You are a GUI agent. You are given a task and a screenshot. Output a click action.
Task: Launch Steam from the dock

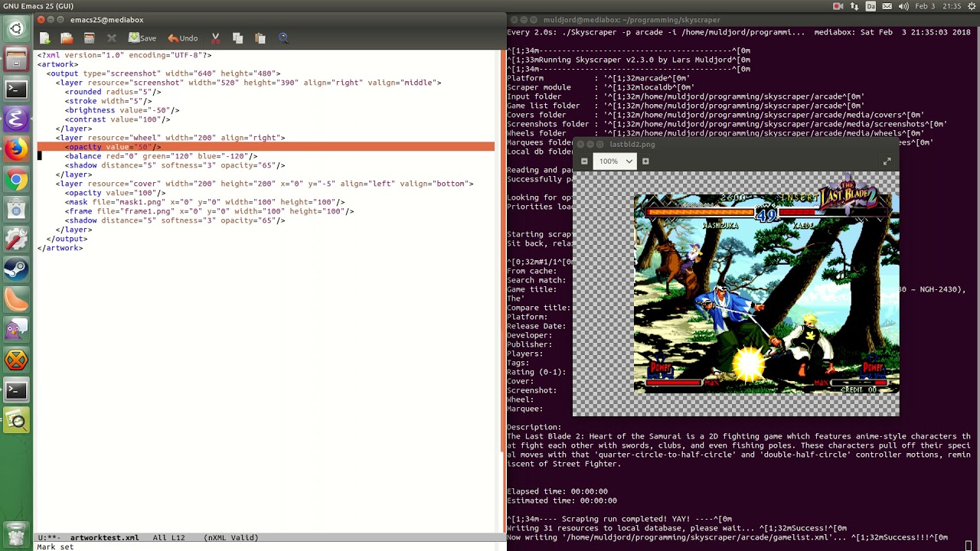16,270
